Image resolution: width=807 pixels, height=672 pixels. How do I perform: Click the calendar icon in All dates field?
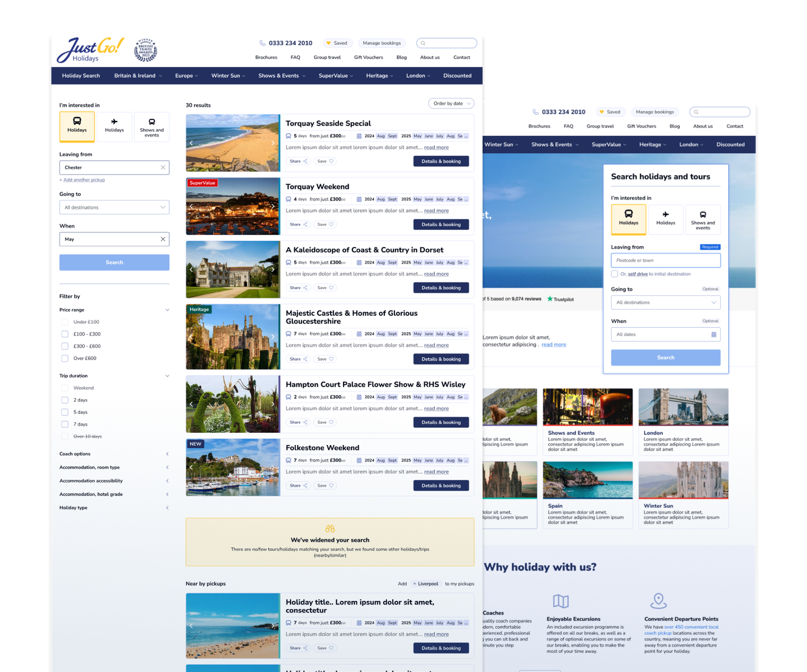pos(713,334)
